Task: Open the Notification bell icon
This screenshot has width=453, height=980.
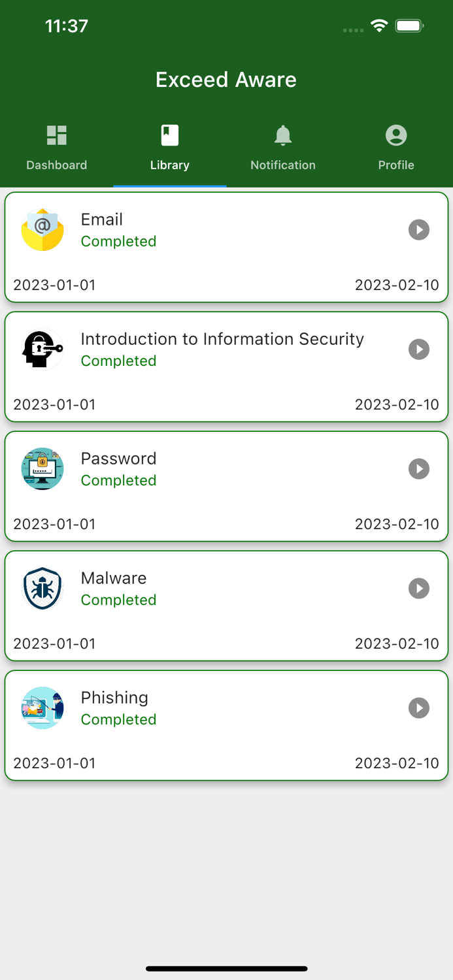Action: coord(283,135)
